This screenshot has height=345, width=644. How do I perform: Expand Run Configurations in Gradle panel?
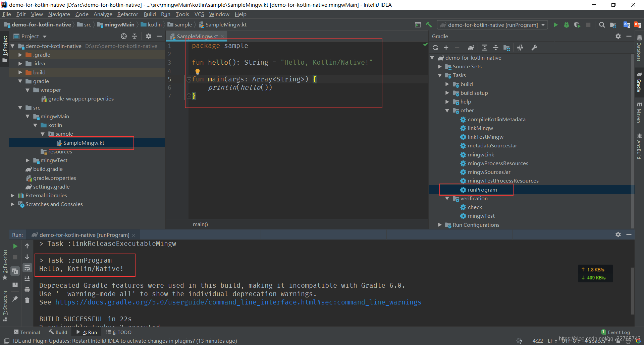(x=440, y=225)
